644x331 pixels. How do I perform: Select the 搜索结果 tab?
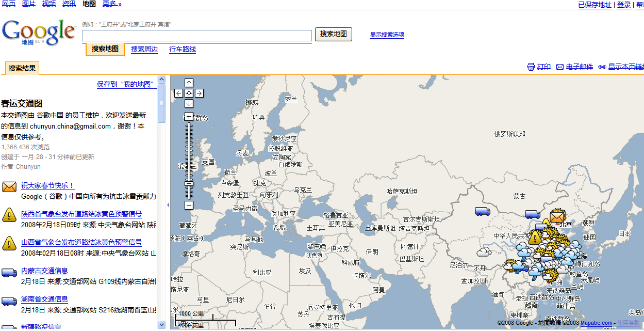[22, 68]
